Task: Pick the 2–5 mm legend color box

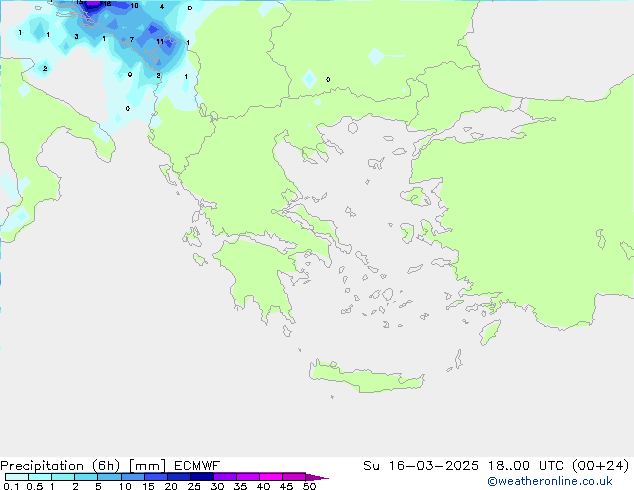Action: click(x=86, y=477)
